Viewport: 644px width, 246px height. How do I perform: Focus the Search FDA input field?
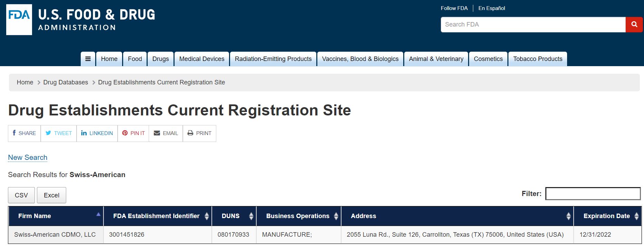tap(533, 24)
